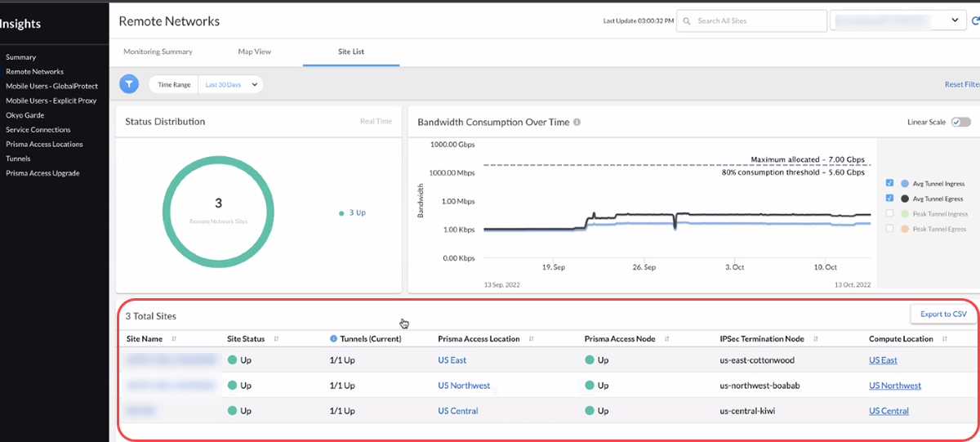Expand the tenant selector dropdown at top right
Image resolution: width=980 pixels, height=442 pixels.
pos(955,20)
